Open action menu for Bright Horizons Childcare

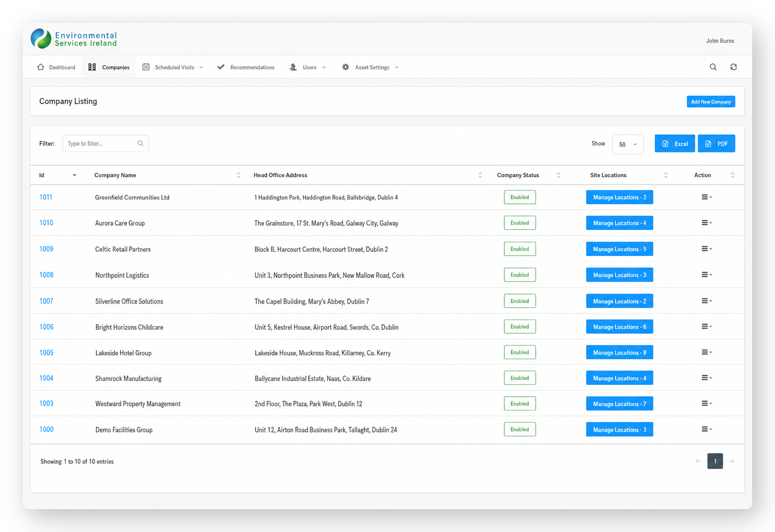point(707,327)
